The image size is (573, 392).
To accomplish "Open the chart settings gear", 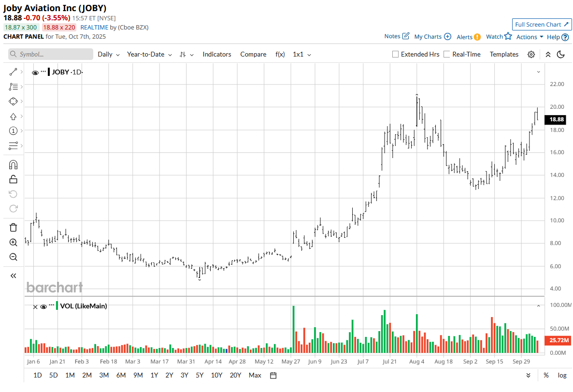I will (531, 55).
